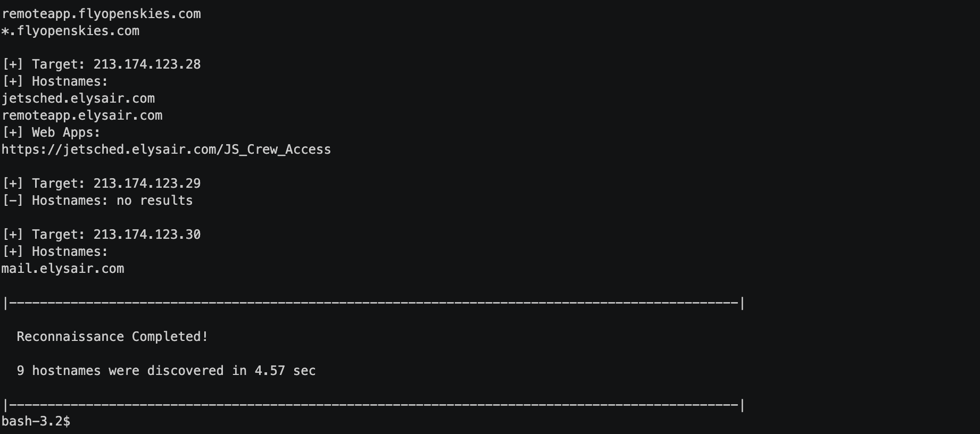Click the target IP 213.174.123.28
The height and width of the screenshot is (434, 980).
[147, 64]
